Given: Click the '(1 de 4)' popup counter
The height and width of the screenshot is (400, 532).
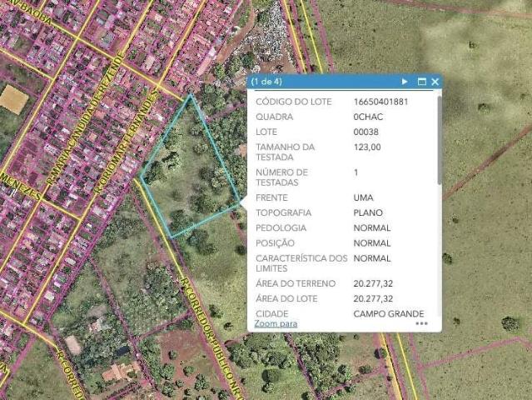Looking at the screenshot, I should (x=266, y=82).
